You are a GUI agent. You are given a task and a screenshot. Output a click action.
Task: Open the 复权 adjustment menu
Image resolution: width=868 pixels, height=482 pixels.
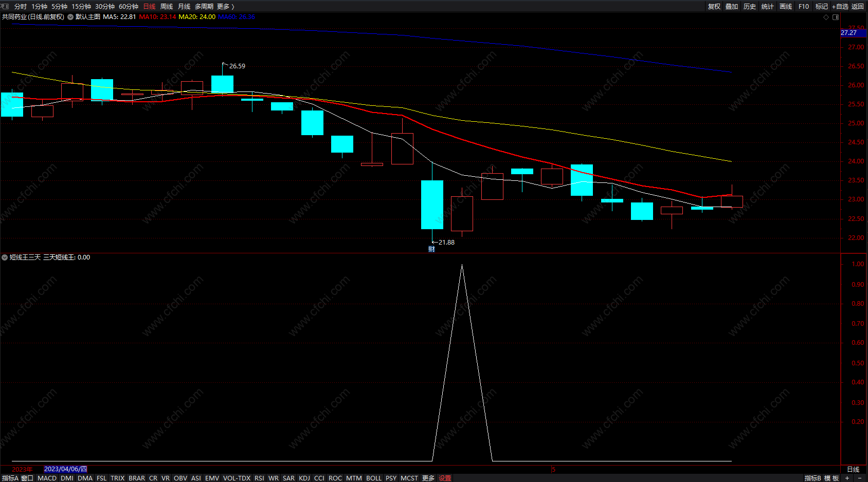(x=714, y=6)
